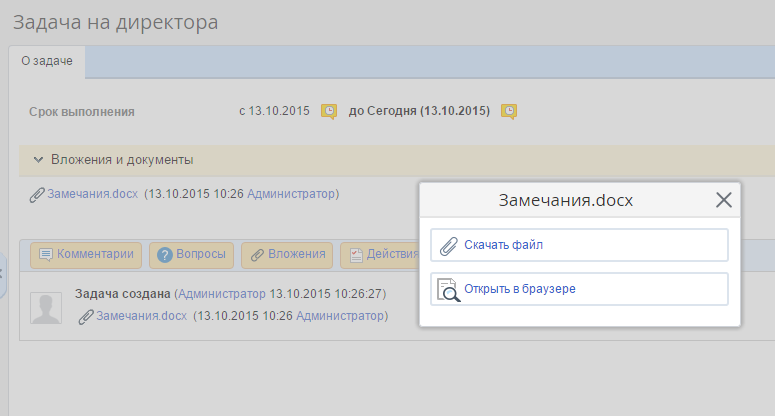Toggle the left side panel handle

pos(3,272)
